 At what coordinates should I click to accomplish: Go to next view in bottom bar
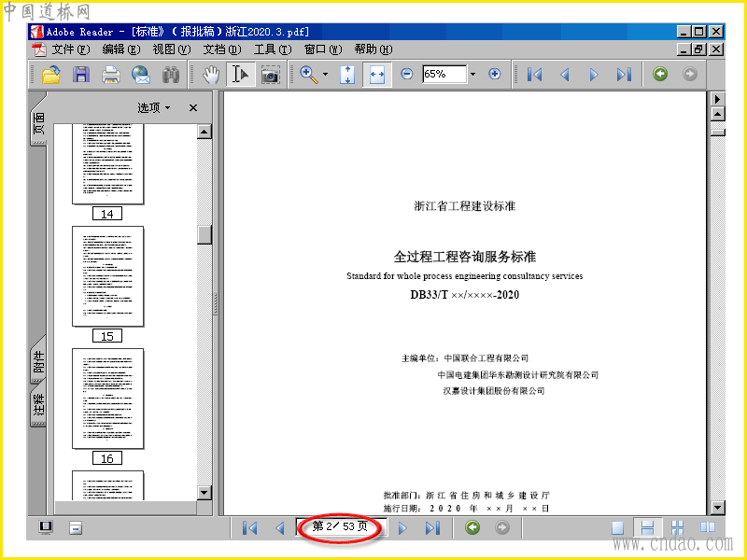pos(502,527)
